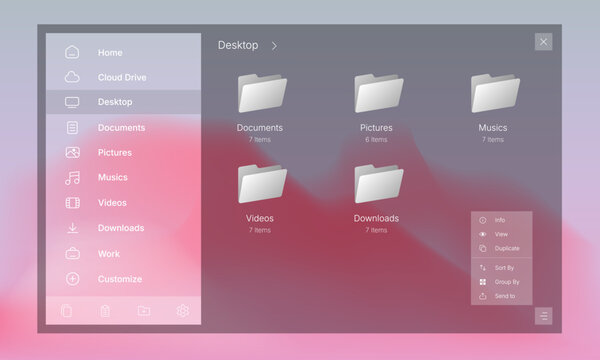This screenshot has width=600, height=360.
Task: Expand the chevron next to Desktop breadcrumb
Action: 274,46
